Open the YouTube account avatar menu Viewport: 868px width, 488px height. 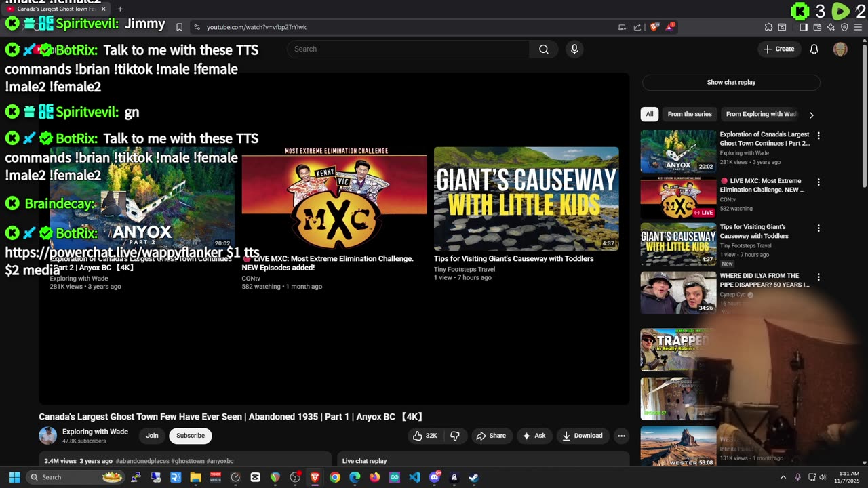coord(840,49)
